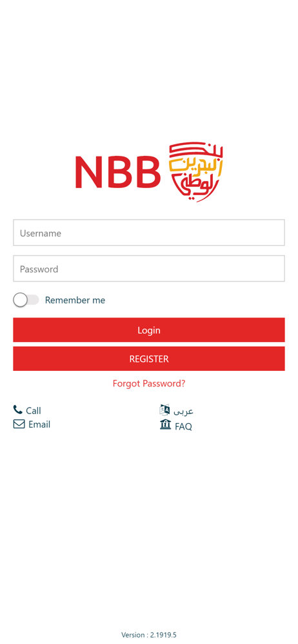Image resolution: width=298 pixels, height=644 pixels.
Task: Enable the Remember me switch
Action: 26,300
